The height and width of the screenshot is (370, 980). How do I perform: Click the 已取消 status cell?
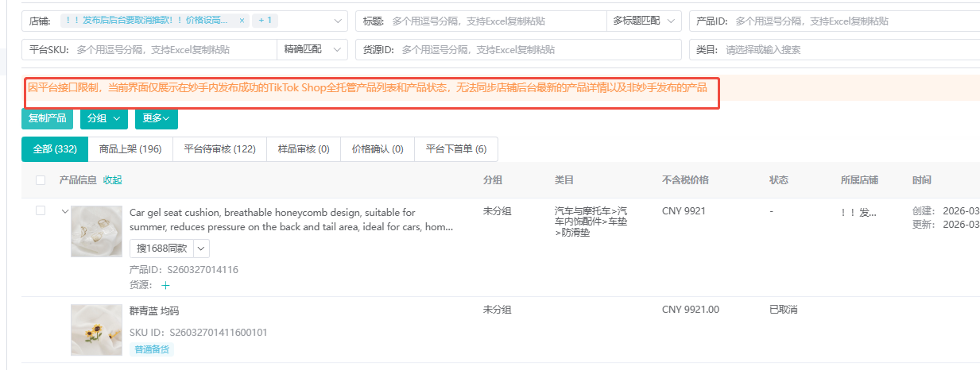point(783,310)
